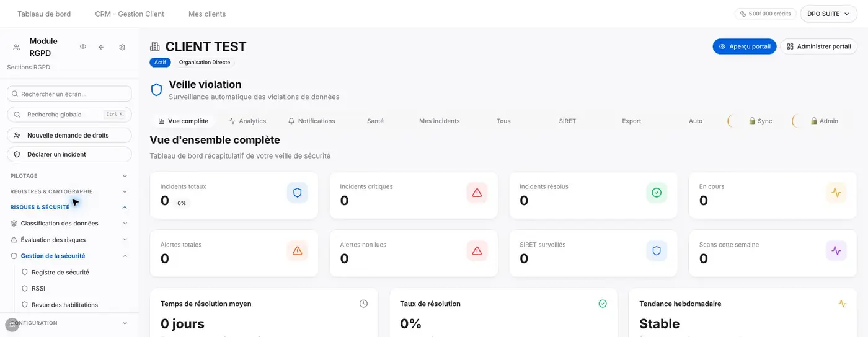
Task: Open the SIRET tab
Action: pos(567,121)
